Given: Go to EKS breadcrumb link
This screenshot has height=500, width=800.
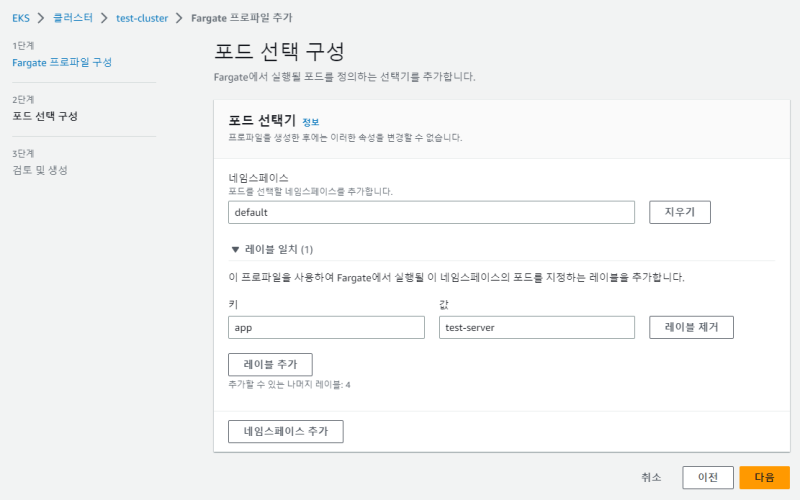Looking at the screenshot, I should [20, 18].
